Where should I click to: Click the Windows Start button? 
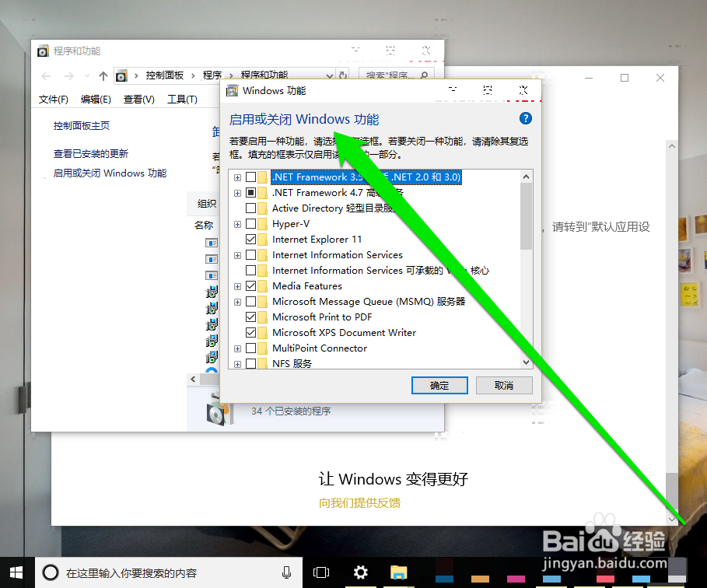click(x=16, y=572)
